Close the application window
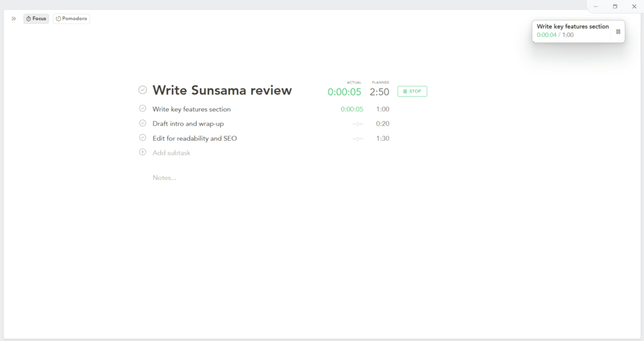Screen dimensions: 644x341 pyautogui.click(x=634, y=6)
